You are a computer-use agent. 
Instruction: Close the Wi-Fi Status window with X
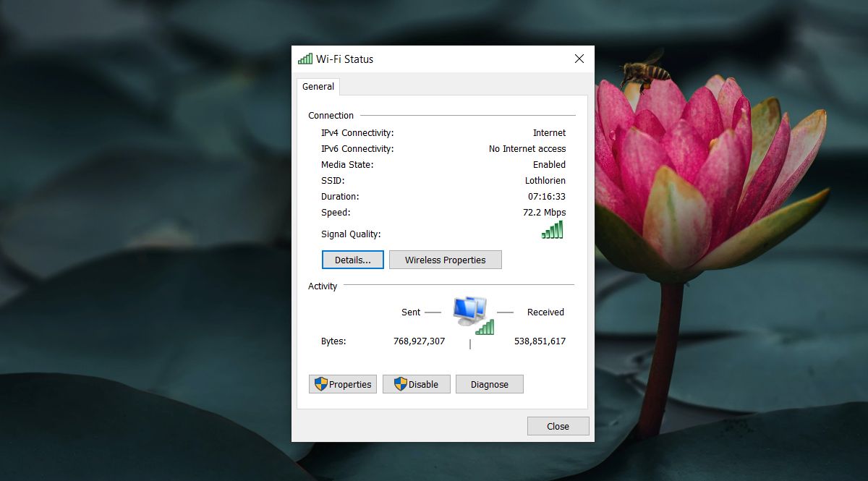(x=579, y=59)
